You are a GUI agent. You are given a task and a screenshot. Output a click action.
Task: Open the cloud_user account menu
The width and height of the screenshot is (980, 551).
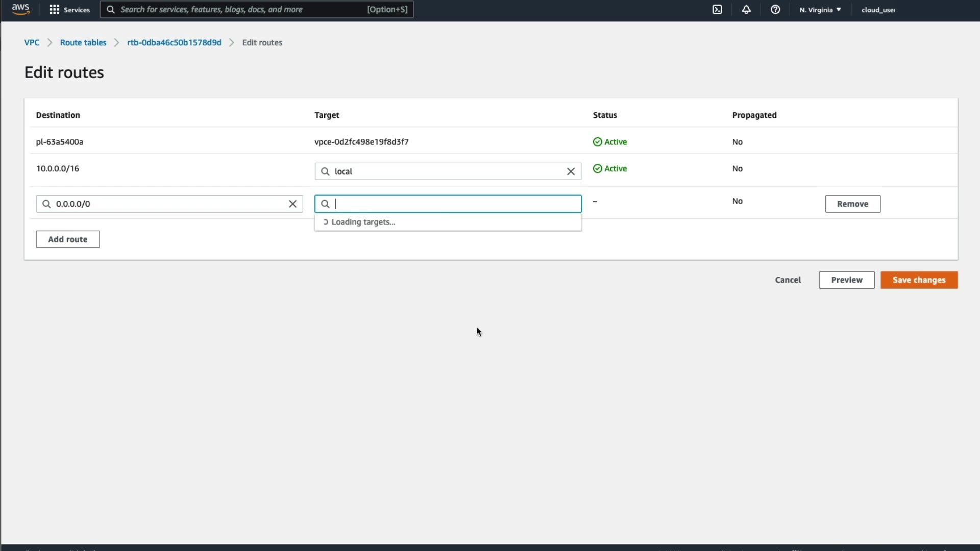pyautogui.click(x=878, y=10)
